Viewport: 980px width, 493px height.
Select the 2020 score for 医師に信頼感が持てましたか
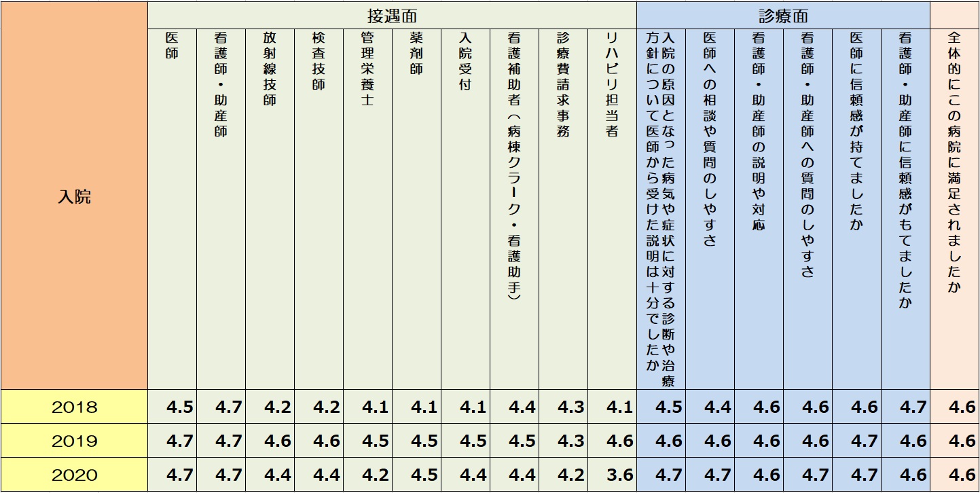[857, 475]
